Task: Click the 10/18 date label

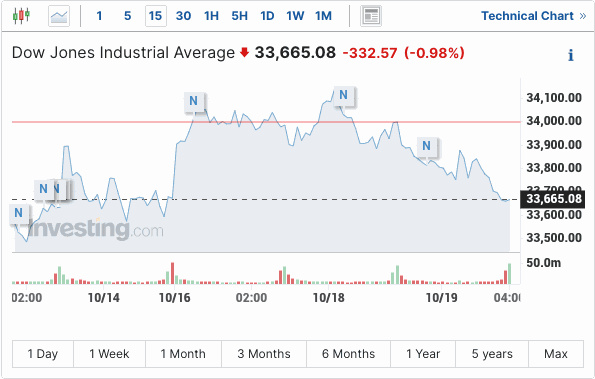Action: click(329, 298)
